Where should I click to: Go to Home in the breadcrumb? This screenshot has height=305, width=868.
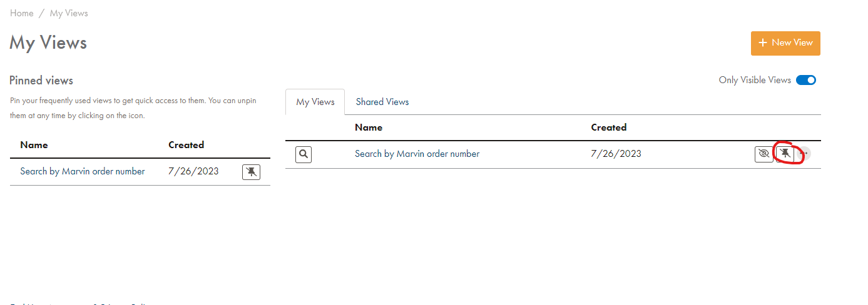(x=21, y=13)
